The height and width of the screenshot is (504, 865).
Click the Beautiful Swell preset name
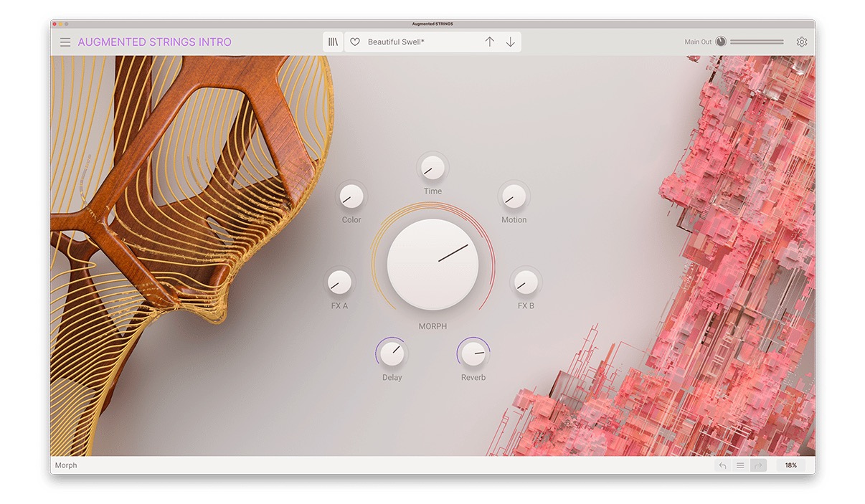click(x=396, y=42)
